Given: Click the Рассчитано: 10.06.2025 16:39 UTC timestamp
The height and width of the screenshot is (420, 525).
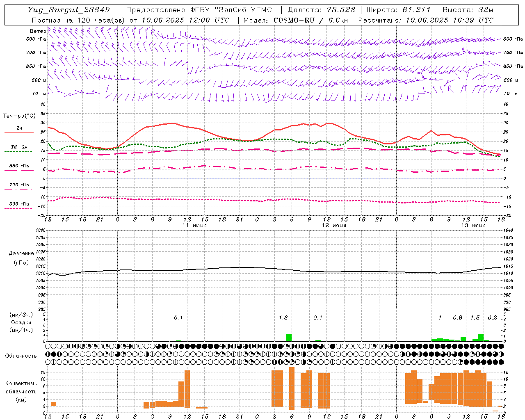Looking at the screenshot, I should [x=426, y=20].
